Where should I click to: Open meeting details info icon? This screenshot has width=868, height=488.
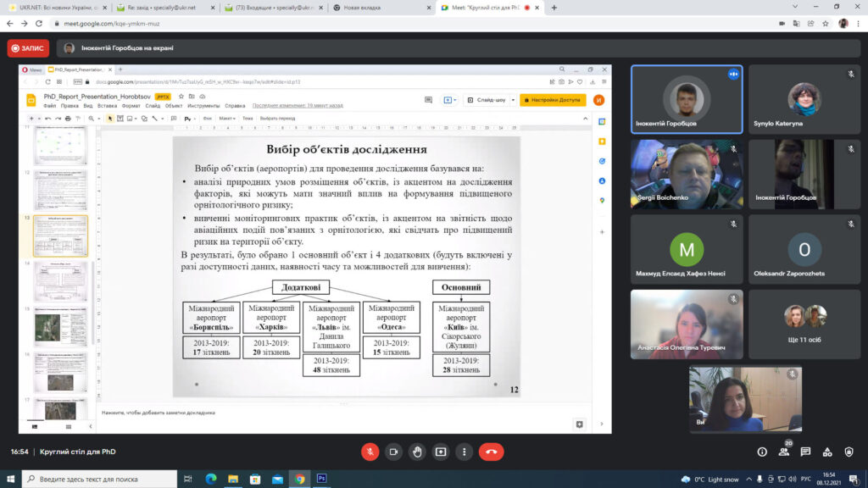click(x=763, y=452)
